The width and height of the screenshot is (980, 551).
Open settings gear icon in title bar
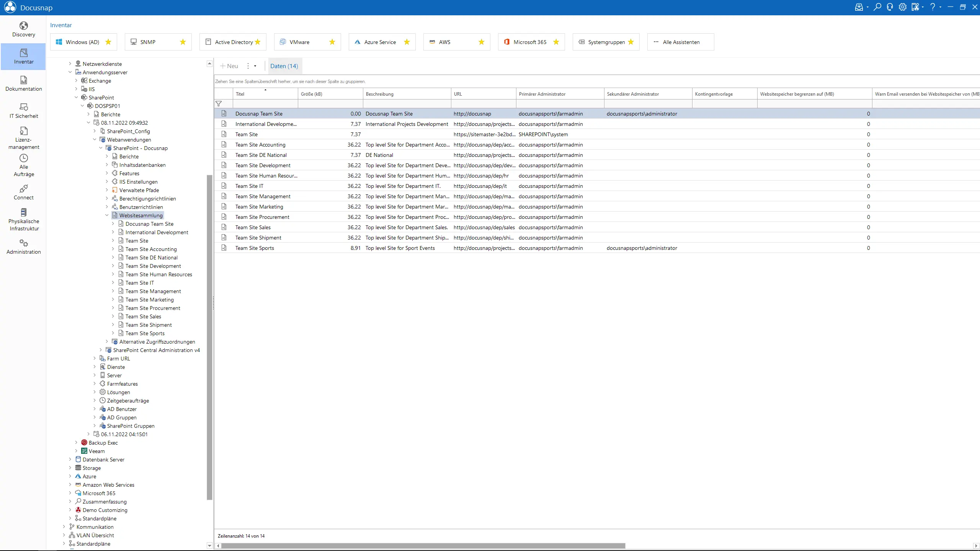(x=903, y=7)
